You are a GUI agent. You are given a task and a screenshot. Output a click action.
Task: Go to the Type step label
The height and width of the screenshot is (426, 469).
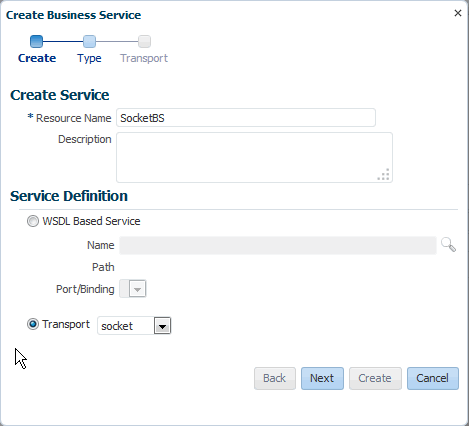(x=89, y=58)
